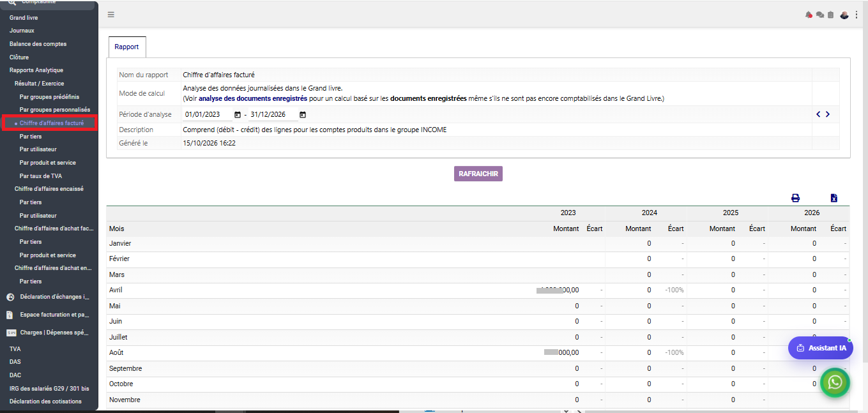Click the Déclaration d'échanges globe icon
868x413 pixels.
pyautogui.click(x=10, y=297)
